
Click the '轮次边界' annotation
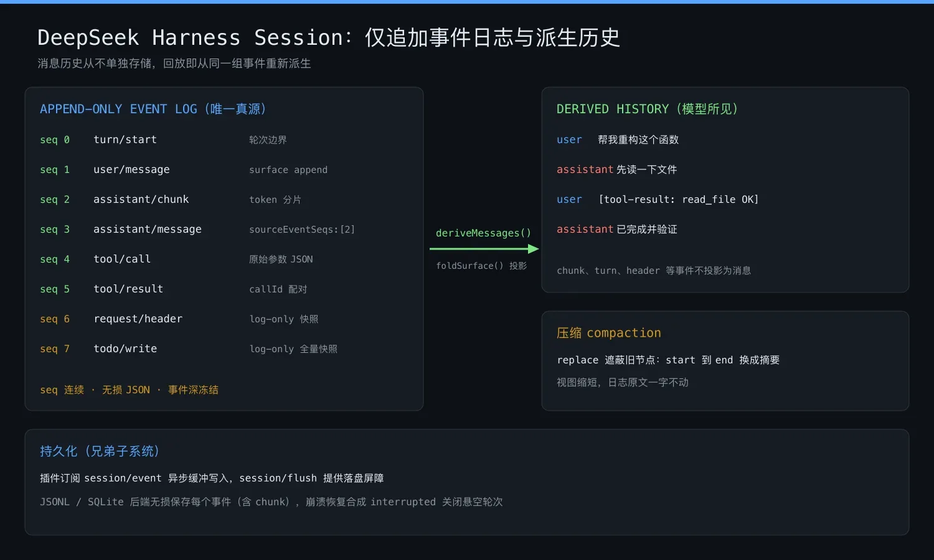point(268,140)
